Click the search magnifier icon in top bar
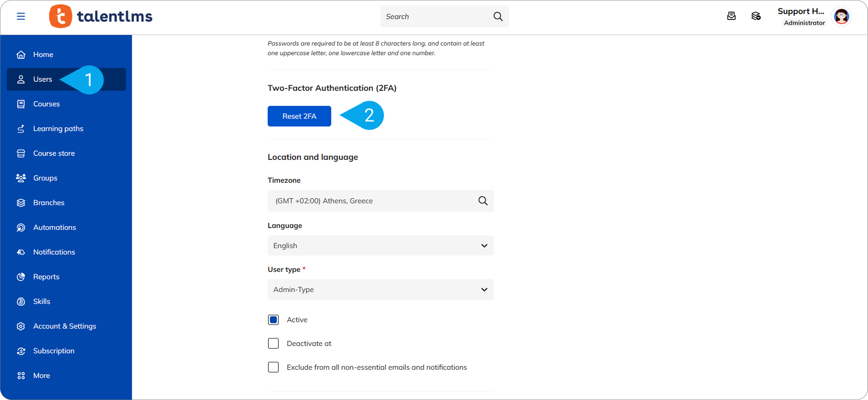This screenshot has height=400, width=868. pyautogui.click(x=498, y=16)
